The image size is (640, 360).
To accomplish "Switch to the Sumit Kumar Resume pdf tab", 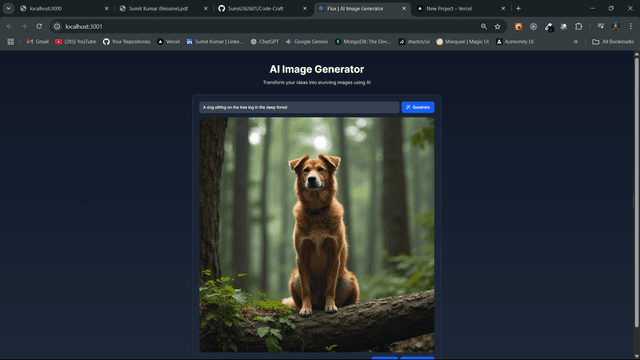I will coord(163,8).
